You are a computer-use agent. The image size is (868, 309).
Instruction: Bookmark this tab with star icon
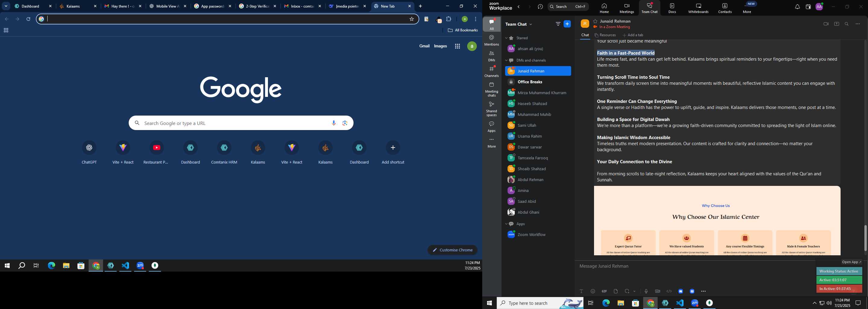point(411,19)
